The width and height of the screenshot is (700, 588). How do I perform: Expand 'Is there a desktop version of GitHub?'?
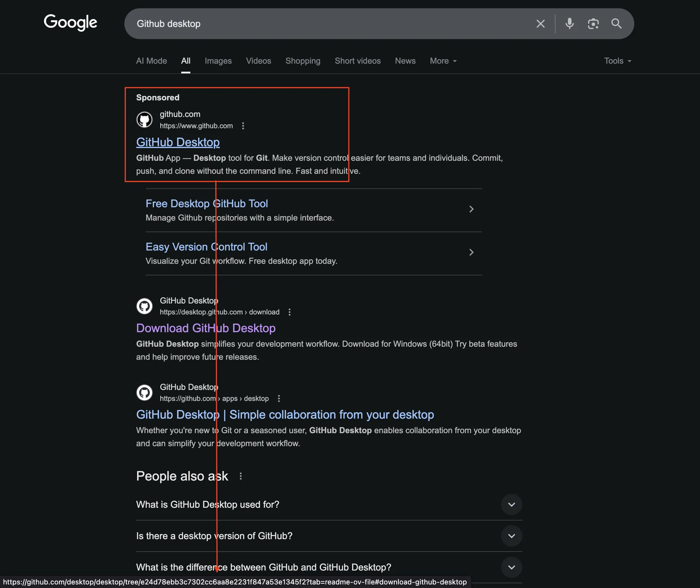point(511,536)
